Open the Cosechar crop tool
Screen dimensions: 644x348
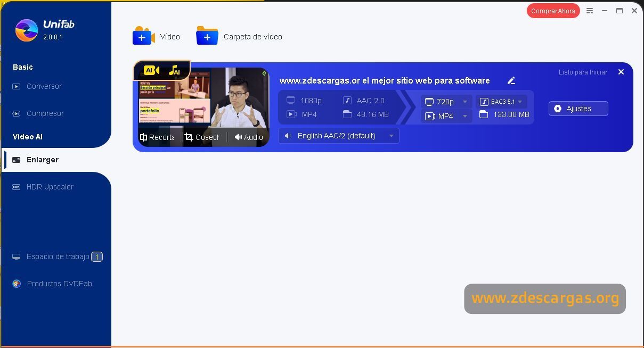tap(202, 137)
